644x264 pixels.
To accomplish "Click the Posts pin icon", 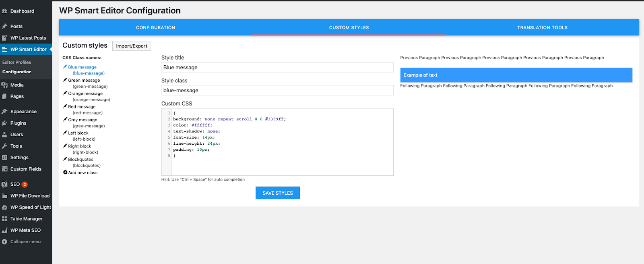I will (4, 26).
